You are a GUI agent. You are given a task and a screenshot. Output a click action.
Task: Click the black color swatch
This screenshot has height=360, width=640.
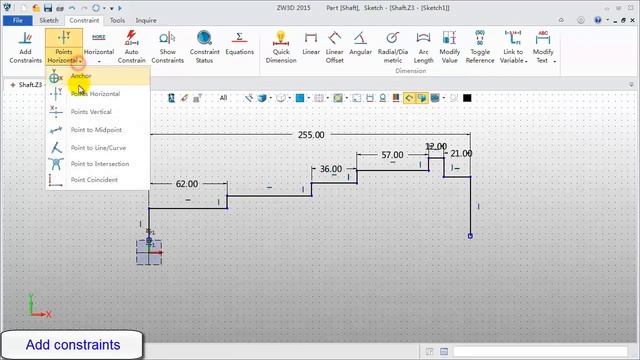point(467,98)
